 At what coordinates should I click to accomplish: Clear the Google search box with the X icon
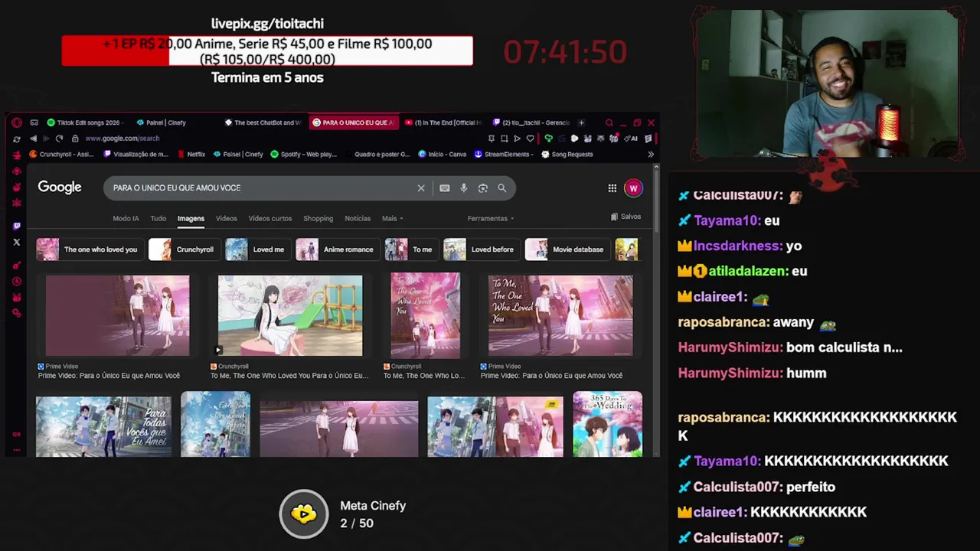[421, 188]
